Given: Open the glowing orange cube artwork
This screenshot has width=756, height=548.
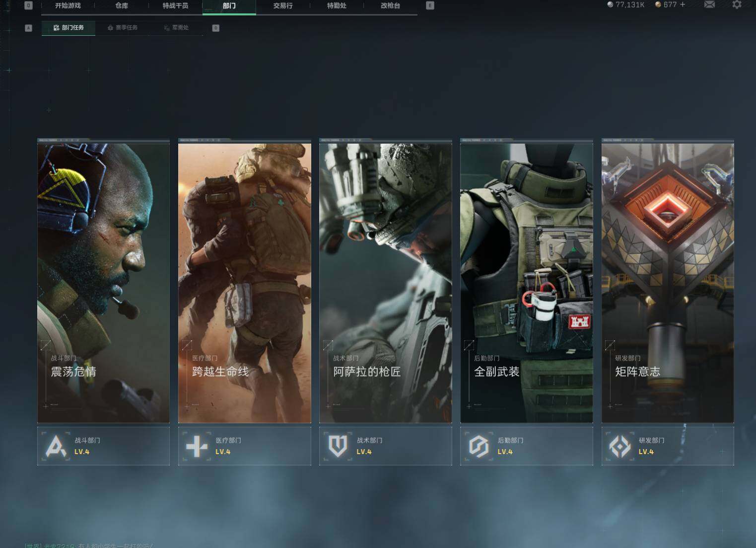Looking at the screenshot, I should tap(668, 283).
